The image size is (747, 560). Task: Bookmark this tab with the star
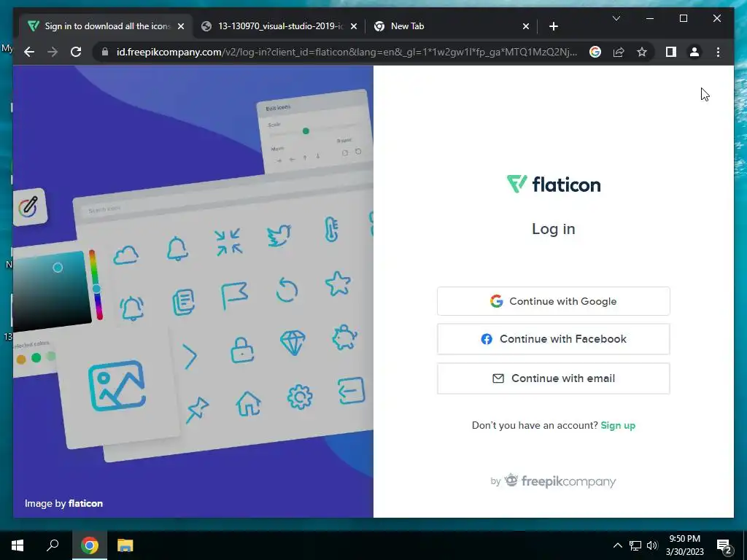coord(642,52)
